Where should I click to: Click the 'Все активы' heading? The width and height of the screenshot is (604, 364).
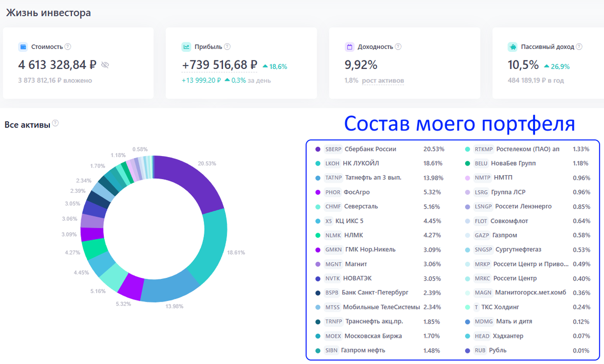[x=27, y=125]
